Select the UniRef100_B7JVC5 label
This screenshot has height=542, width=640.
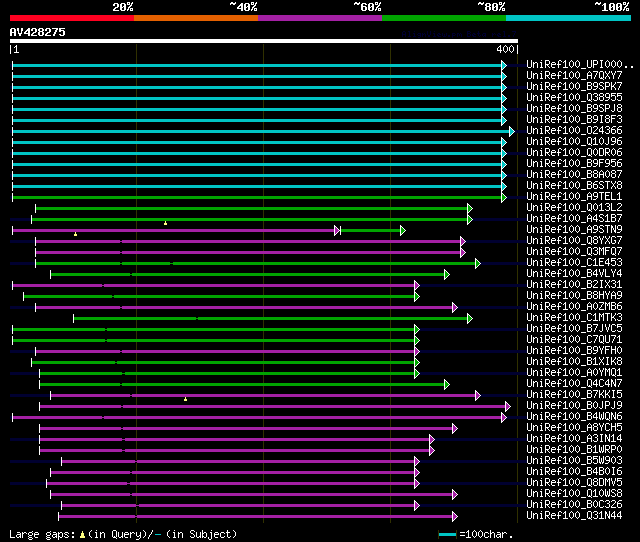pyautogui.click(x=574, y=329)
